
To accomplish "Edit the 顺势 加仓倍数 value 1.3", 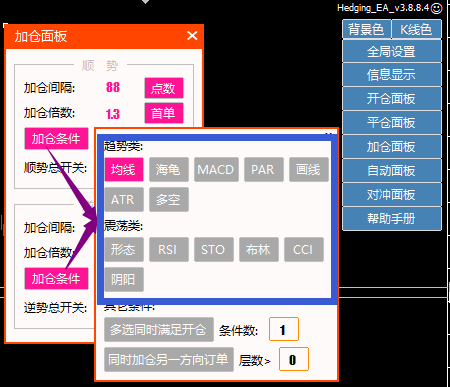I will [x=113, y=114].
